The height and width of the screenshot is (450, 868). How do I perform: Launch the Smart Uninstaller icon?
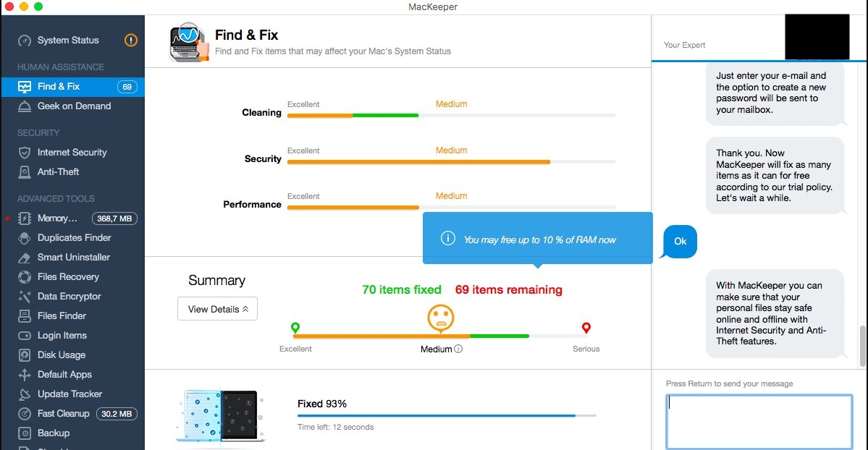click(x=25, y=258)
